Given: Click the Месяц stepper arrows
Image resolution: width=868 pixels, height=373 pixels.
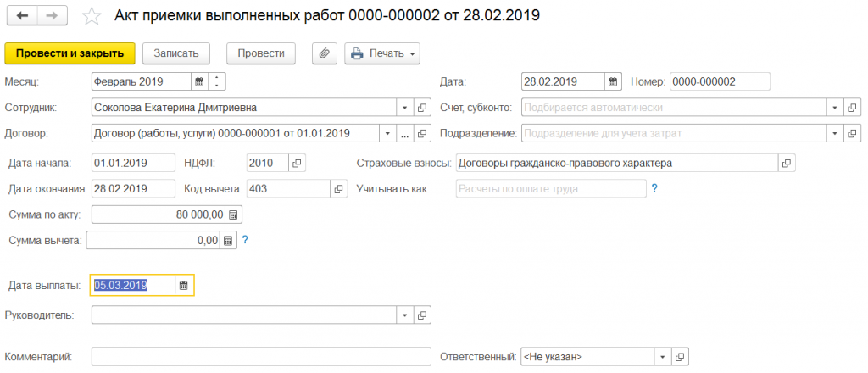Looking at the screenshot, I should 217,82.
